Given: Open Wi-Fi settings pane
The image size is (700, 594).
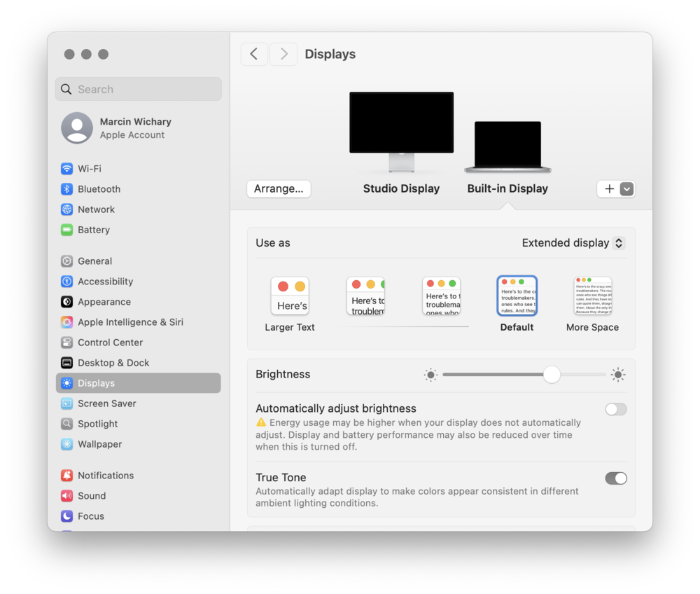Looking at the screenshot, I should [139, 169].
